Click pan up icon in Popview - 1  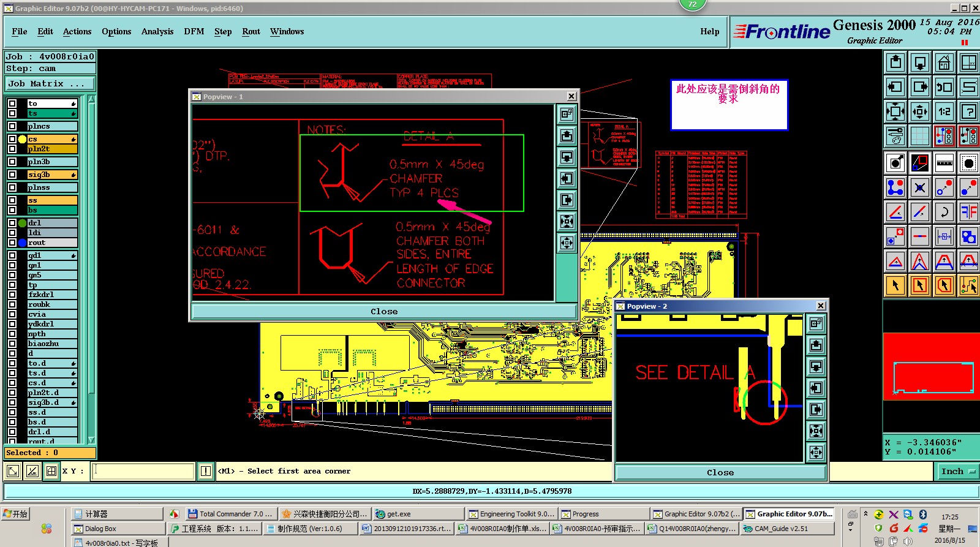click(567, 135)
